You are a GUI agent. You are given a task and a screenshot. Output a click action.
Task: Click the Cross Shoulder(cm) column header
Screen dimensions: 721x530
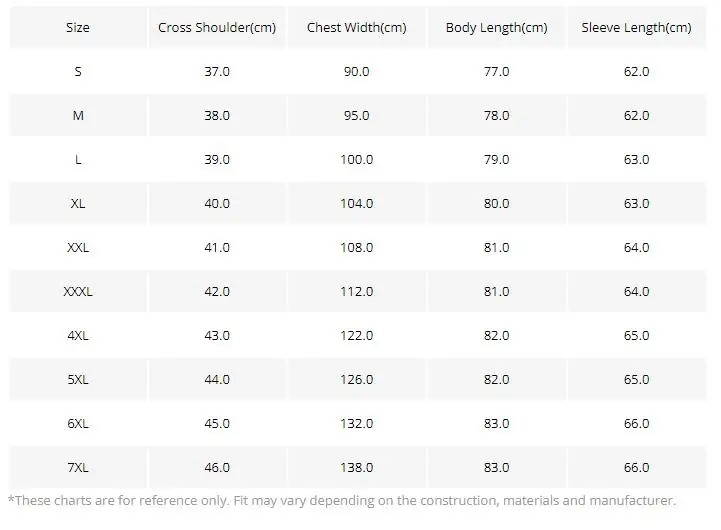tap(217, 28)
